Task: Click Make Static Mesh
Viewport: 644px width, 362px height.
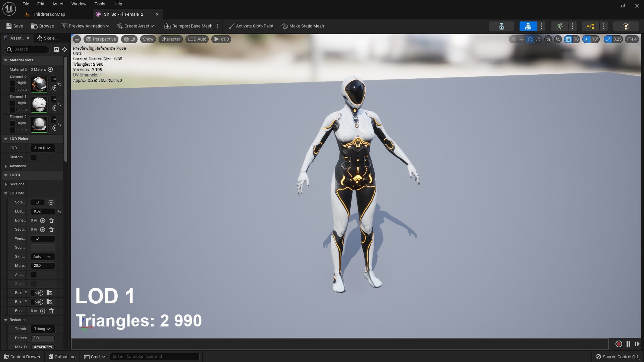Action: [x=303, y=26]
